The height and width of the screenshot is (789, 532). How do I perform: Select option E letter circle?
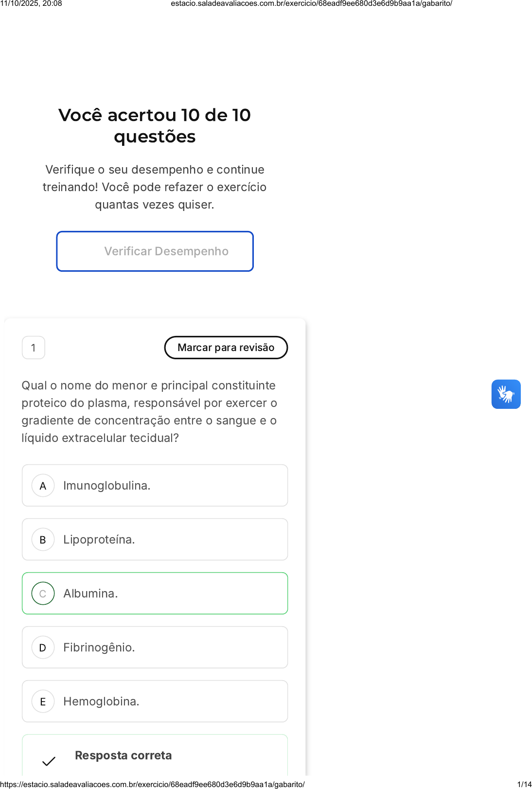click(x=43, y=701)
